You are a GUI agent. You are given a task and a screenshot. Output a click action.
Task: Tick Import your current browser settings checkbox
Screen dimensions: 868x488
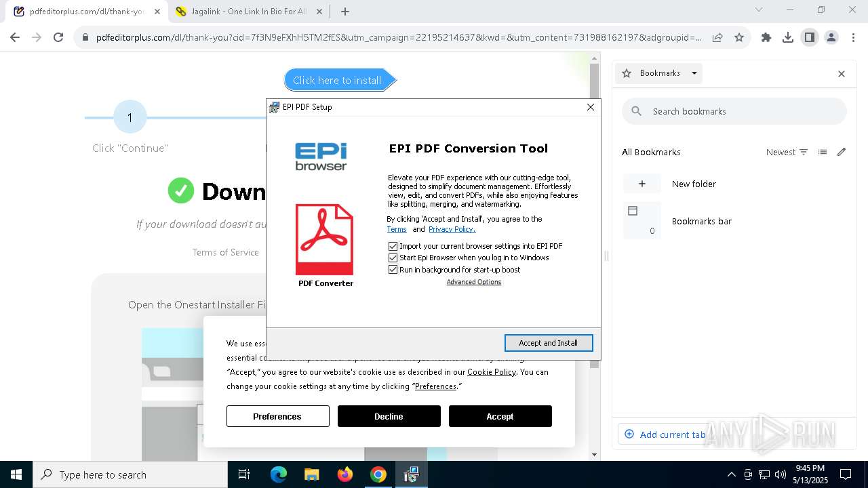pyautogui.click(x=393, y=246)
